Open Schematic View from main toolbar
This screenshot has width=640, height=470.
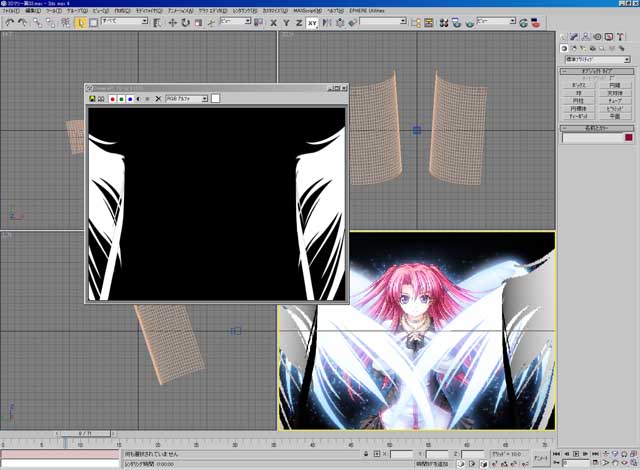click(x=429, y=23)
